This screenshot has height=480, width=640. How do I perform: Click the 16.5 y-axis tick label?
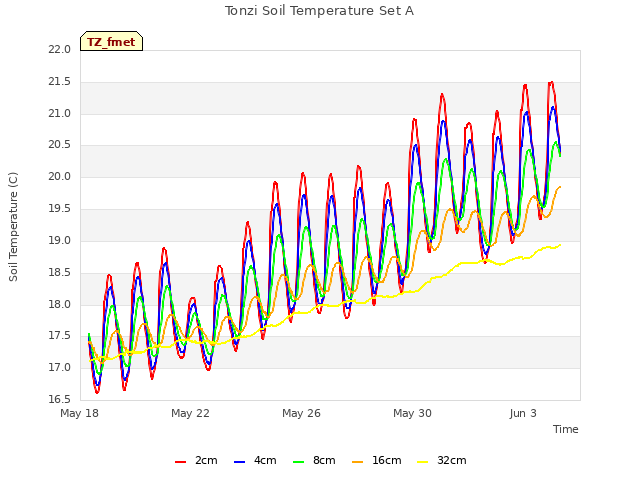click(x=60, y=400)
